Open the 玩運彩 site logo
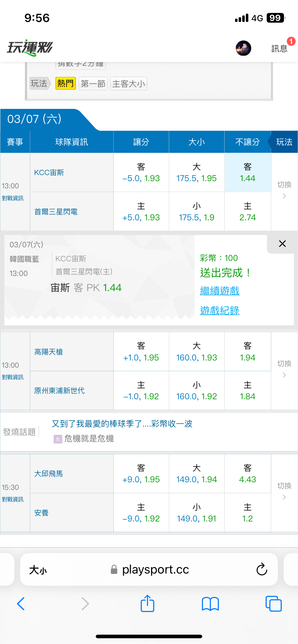This screenshot has width=298, height=644. (x=30, y=48)
